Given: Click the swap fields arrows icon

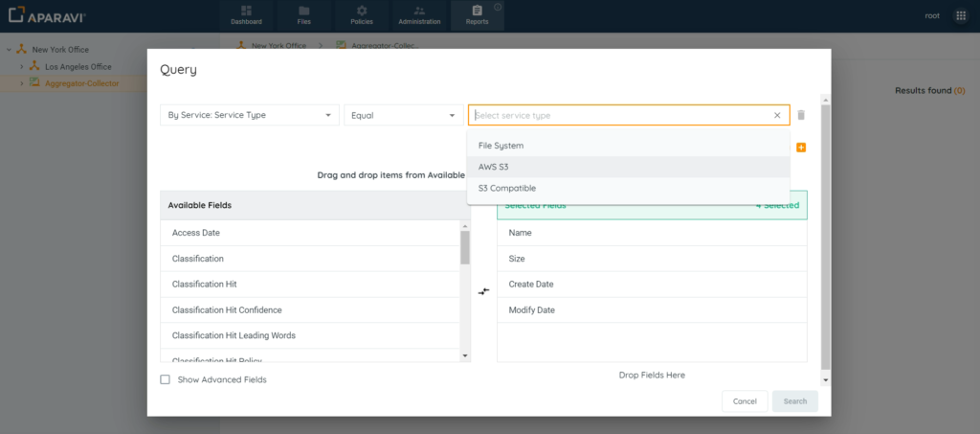Looking at the screenshot, I should (483, 291).
